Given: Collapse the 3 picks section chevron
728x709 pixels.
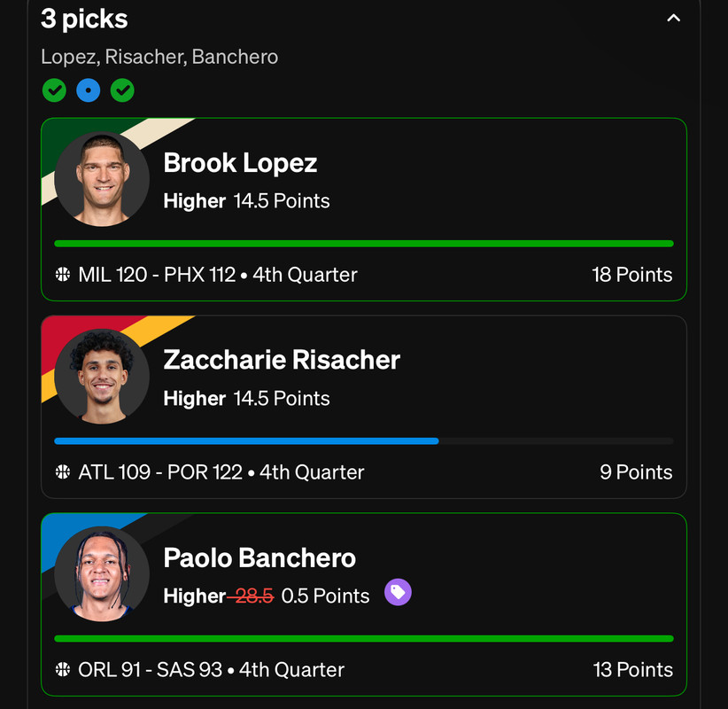Looking at the screenshot, I should click(x=673, y=18).
